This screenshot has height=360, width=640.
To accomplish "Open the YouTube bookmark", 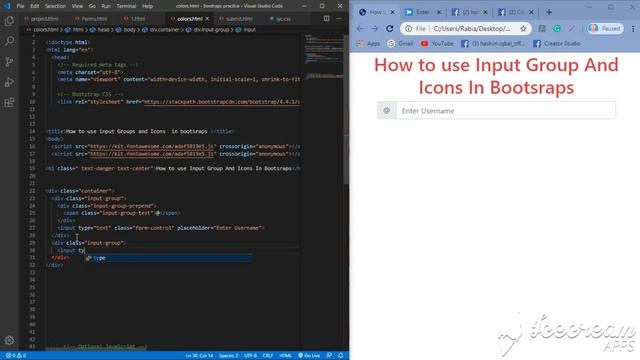I will click(437, 44).
